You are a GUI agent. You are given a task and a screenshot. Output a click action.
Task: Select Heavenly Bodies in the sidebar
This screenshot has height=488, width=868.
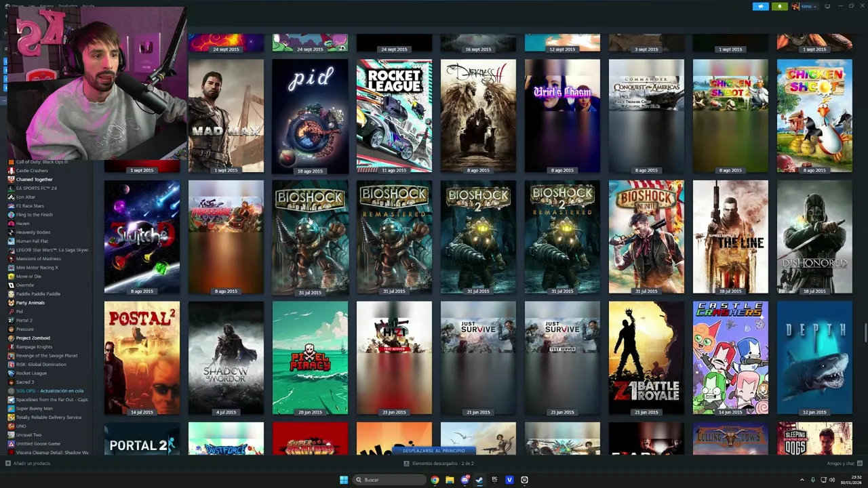pos(33,232)
